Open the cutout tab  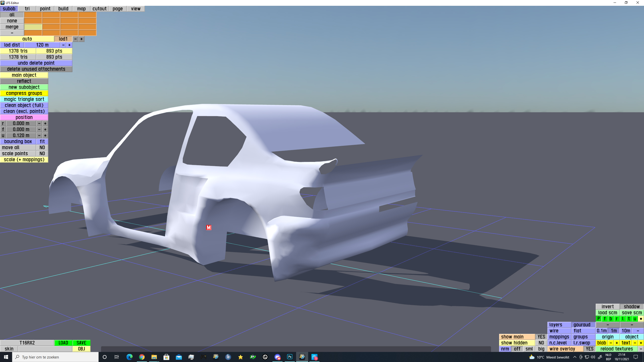99,9
